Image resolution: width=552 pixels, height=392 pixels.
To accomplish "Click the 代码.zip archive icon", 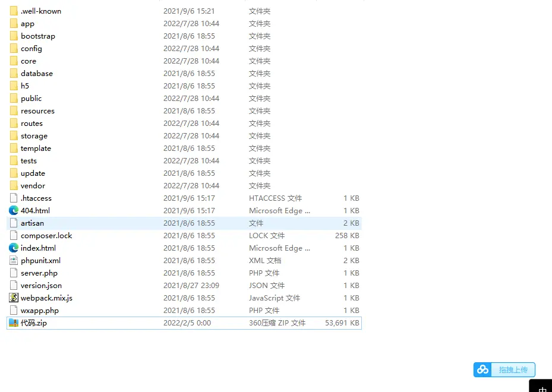I will coord(14,323).
